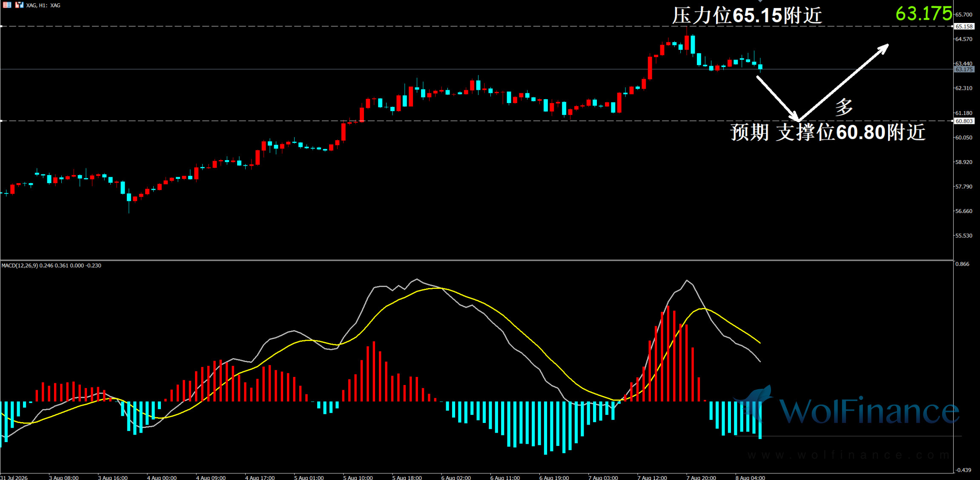Viewport: 980px width, 480px height.
Task: Select the "多" text label on chart
Action: point(844,107)
